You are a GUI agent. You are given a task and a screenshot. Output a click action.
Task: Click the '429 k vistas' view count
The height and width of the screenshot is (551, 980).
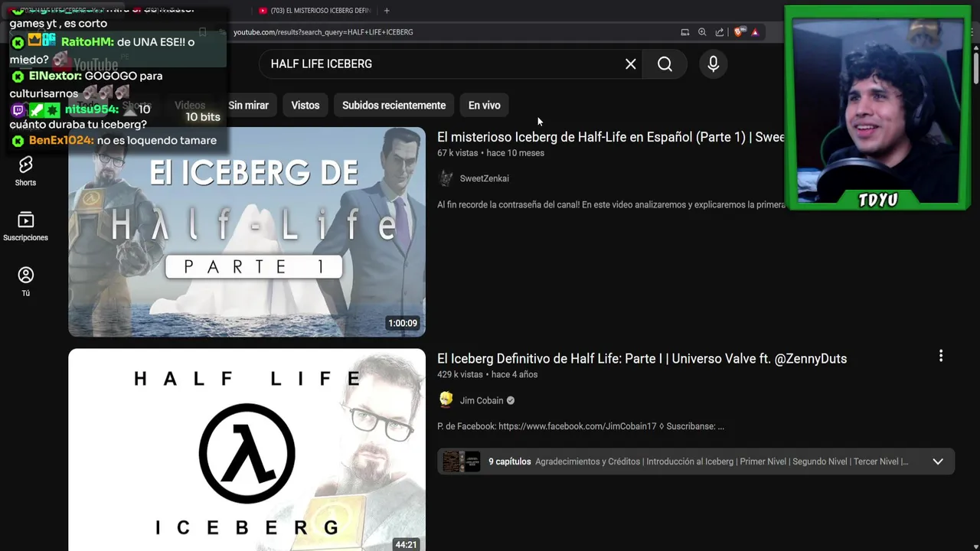[459, 375]
